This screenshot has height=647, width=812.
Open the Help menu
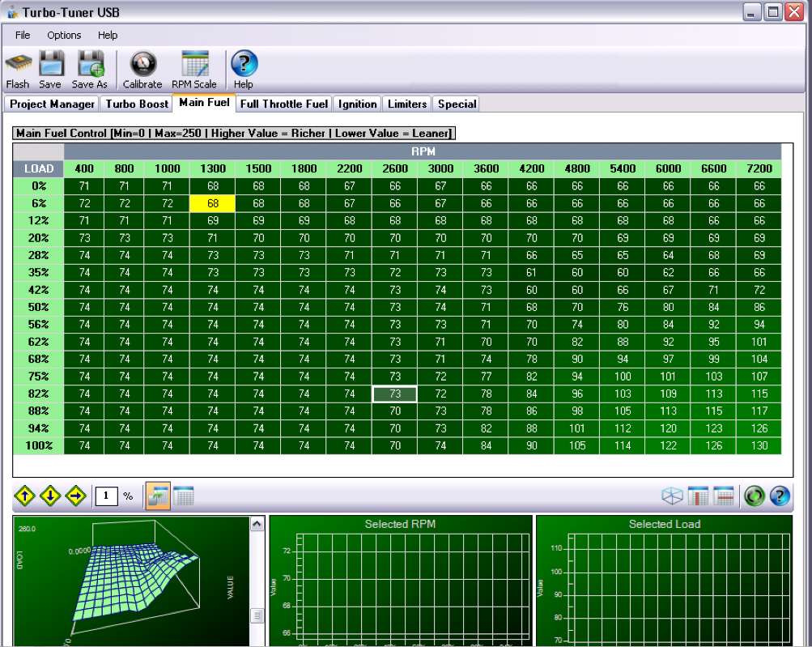pyautogui.click(x=108, y=36)
